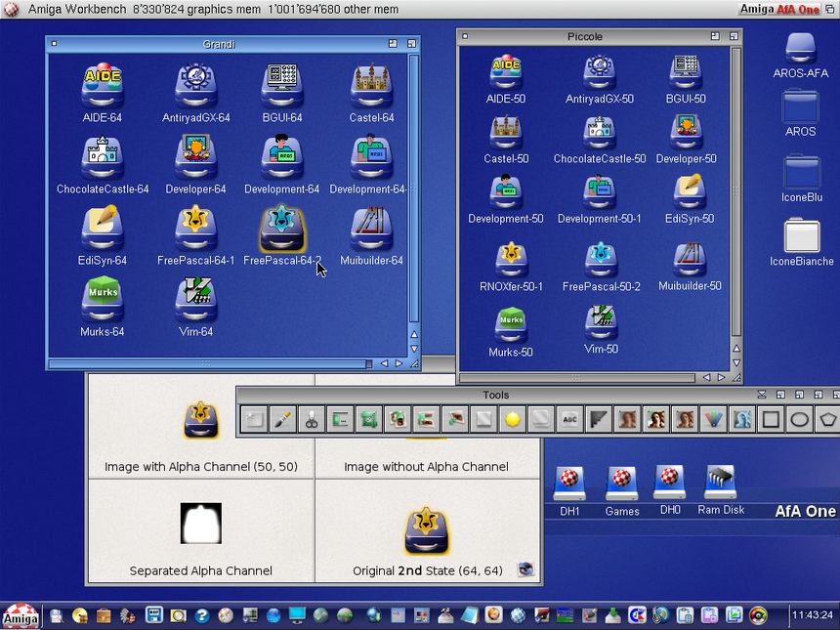Select the paintbrush tool in Tools
Screen dimensions: 840x630
[x=282, y=420]
